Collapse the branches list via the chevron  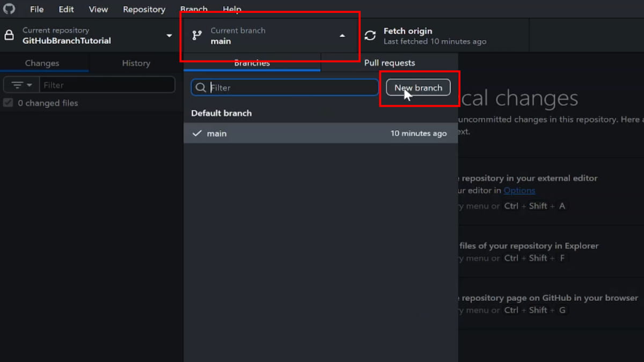(x=342, y=35)
